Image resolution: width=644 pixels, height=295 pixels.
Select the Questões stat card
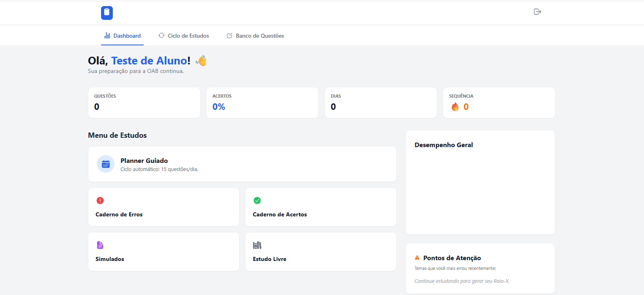tap(144, 103)
